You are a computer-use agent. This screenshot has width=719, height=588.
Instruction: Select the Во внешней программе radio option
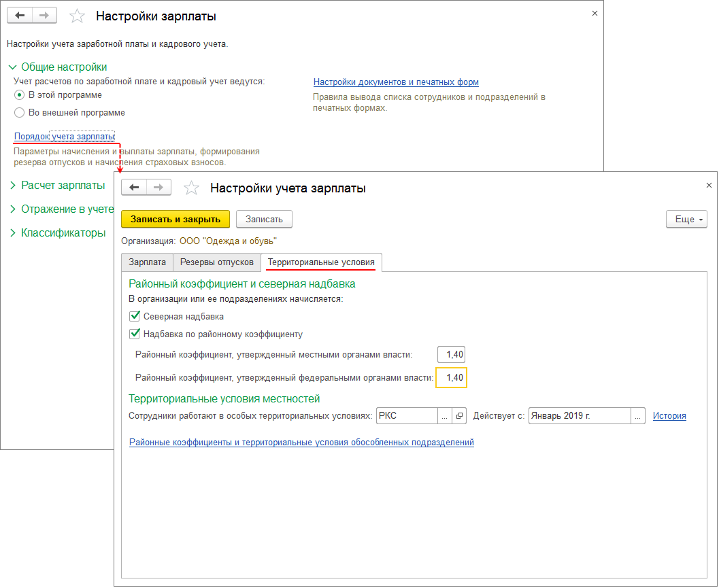click(x=20, y=113)
